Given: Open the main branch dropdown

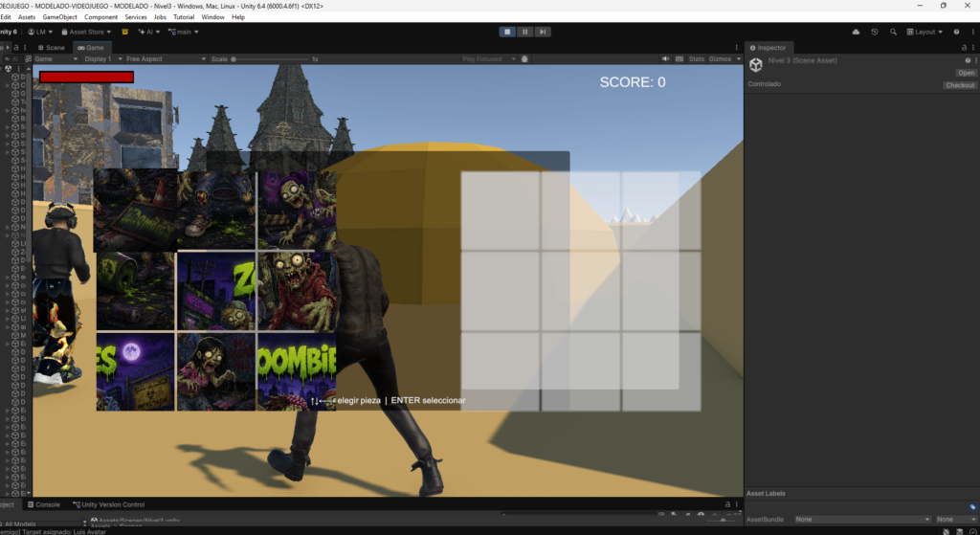Looking at the screenshot, I should tap(183, 32).
